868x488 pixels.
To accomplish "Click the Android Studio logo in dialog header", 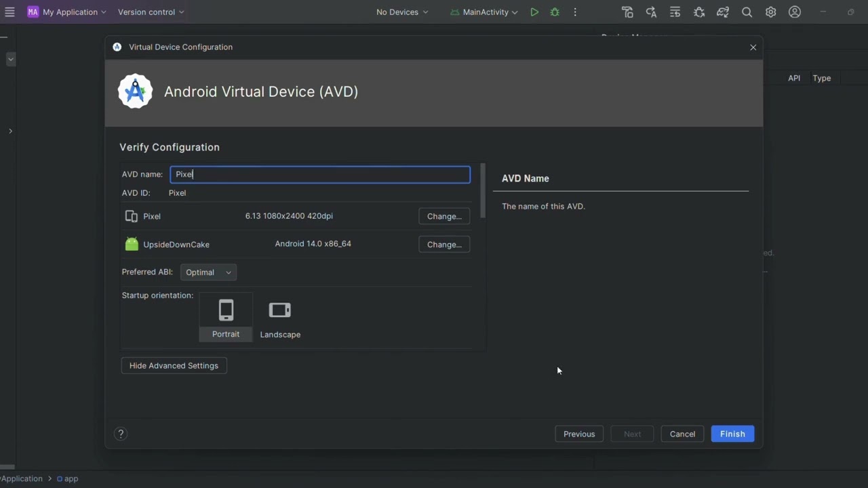I will pyautogui.click(x=136, y=91).
